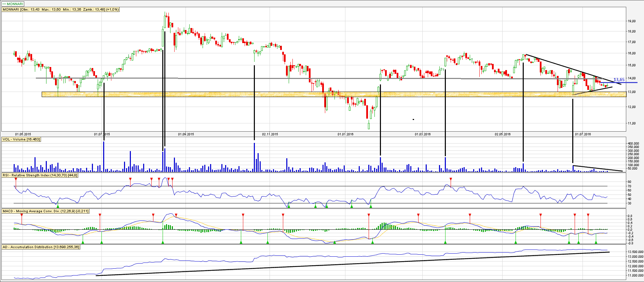Click the 19,00 value on the price axis
This screenshot has height=282, width=644.
coord(631,21)
